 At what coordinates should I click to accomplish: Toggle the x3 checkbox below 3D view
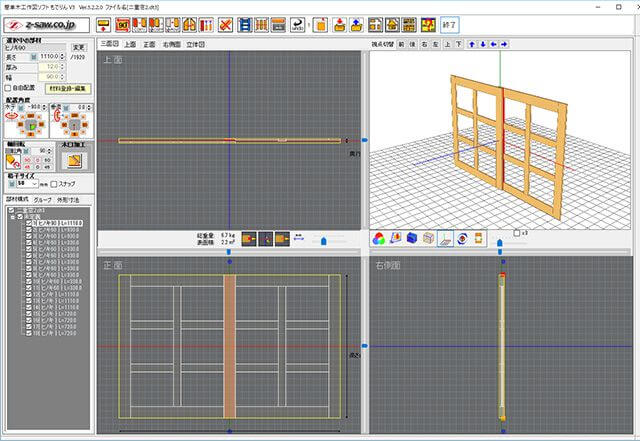(516, 233)
